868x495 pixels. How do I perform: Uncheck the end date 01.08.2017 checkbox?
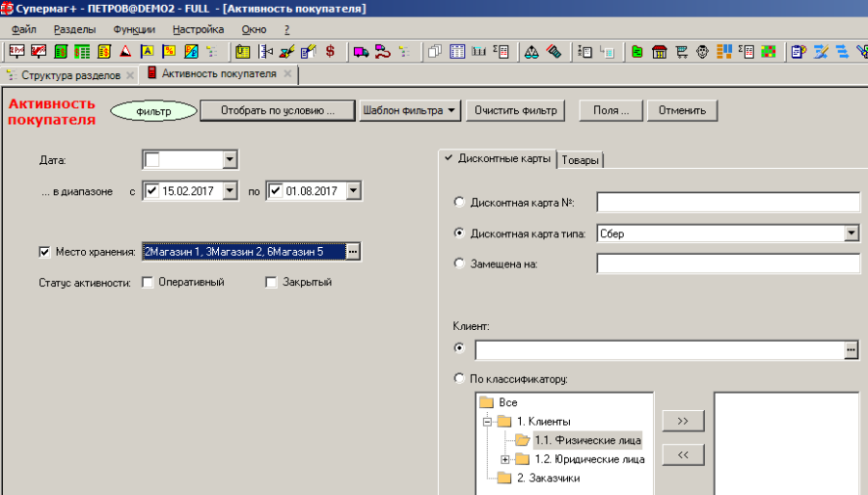275,191
